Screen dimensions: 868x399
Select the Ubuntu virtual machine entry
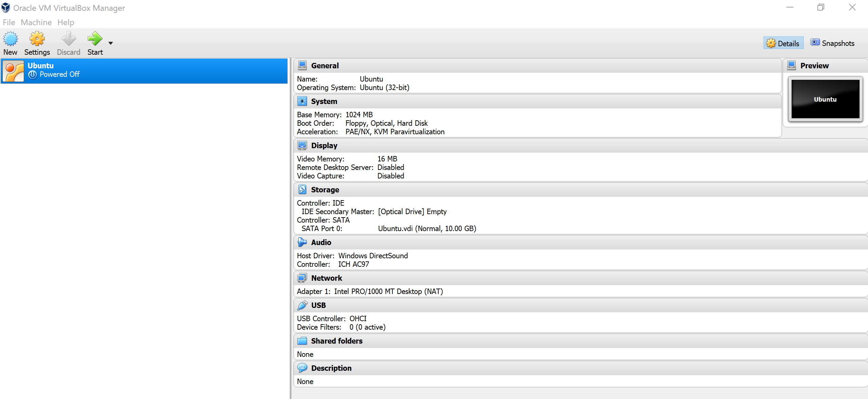[145, 71]
